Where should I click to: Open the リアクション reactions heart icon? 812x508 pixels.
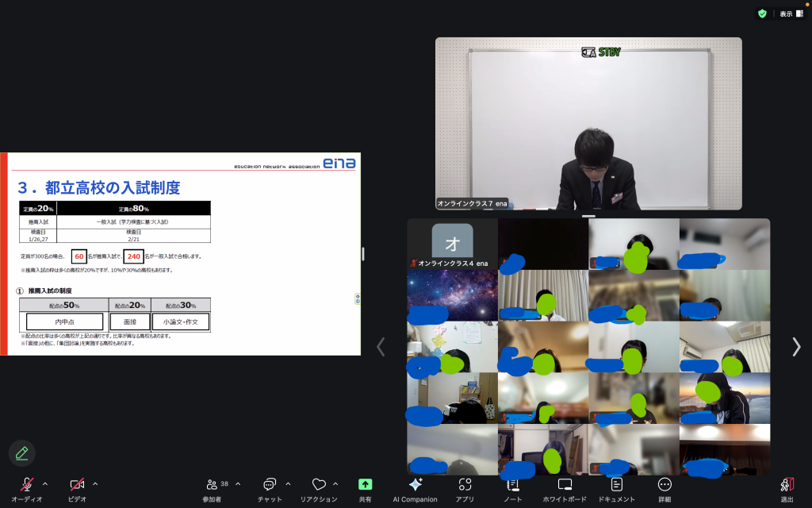point(319,485)
